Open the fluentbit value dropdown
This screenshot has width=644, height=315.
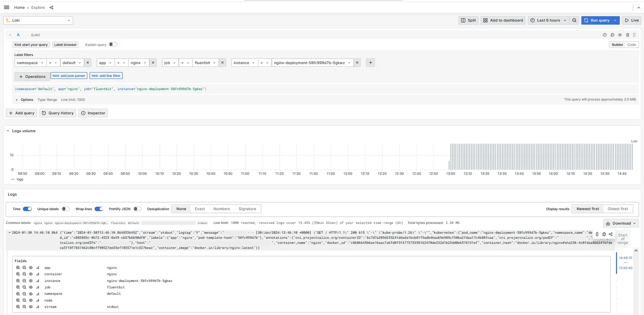pos(205,63)
